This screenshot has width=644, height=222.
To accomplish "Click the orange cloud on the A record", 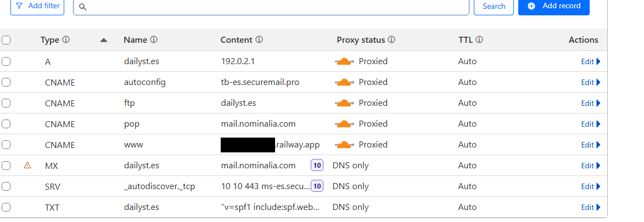I will [x=344, y=61].
